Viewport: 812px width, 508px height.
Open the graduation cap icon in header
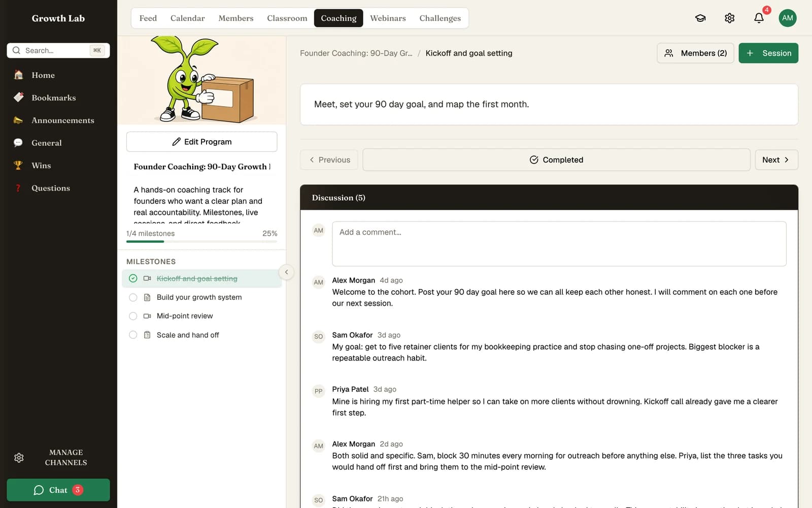pyautogui.click(x=700, y=18)
